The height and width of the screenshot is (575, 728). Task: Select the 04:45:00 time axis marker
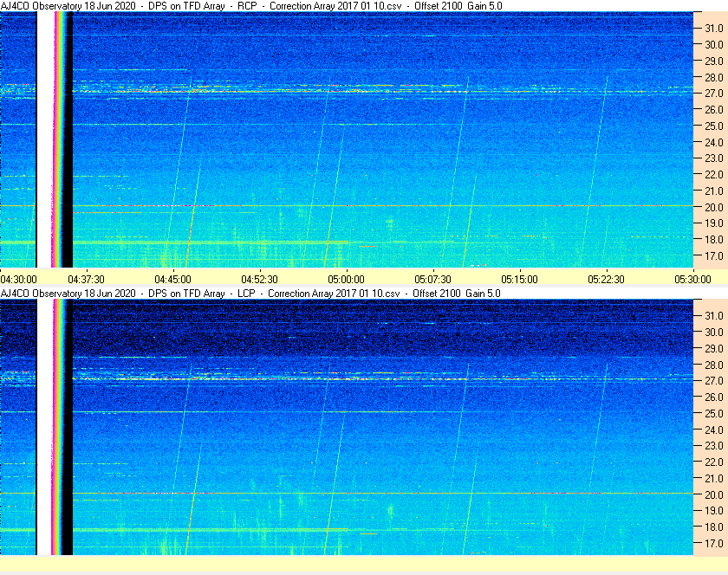(172, 280)
